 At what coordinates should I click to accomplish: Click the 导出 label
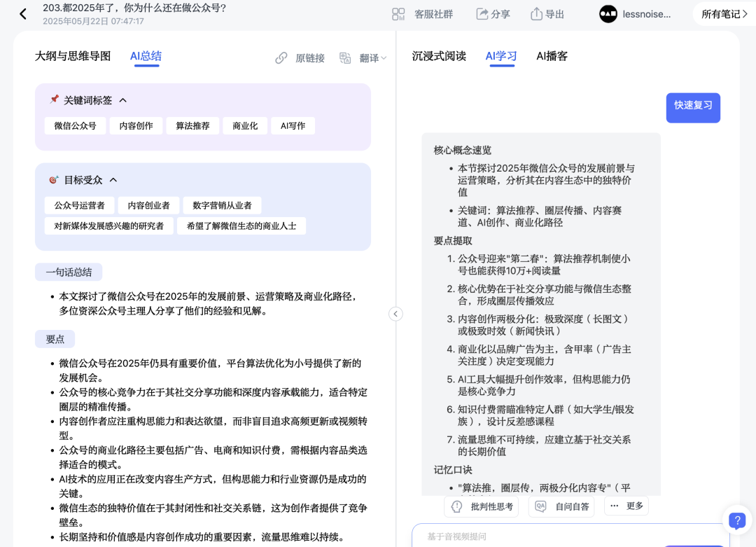click(554, 14)
